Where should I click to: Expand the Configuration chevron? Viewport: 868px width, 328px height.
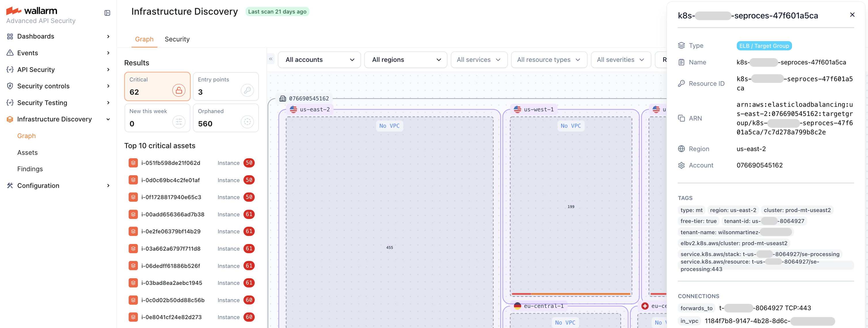pos(108,186)
